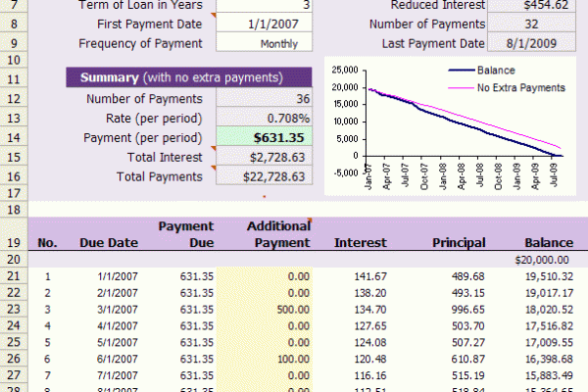Select row header 14
The image size is (588, 392).
tap(14, 137)
